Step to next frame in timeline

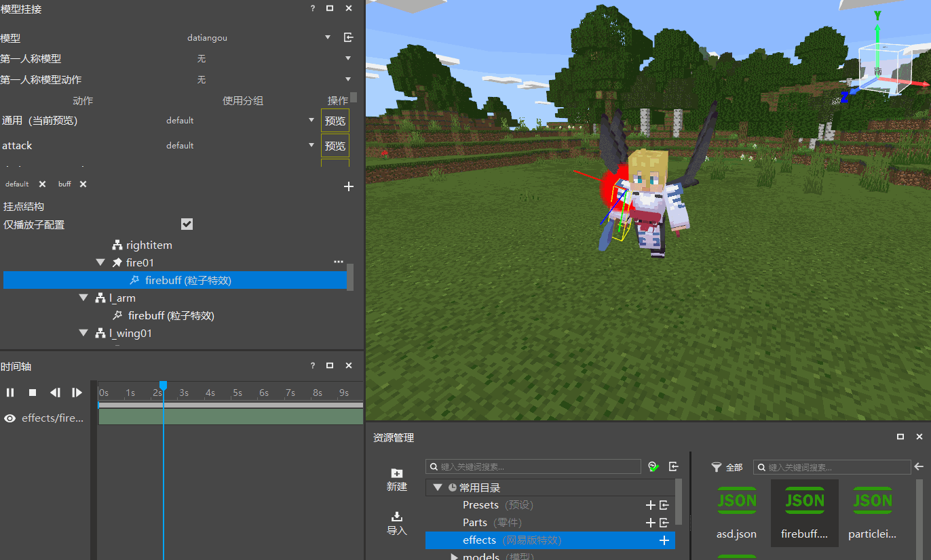[77, 393]
